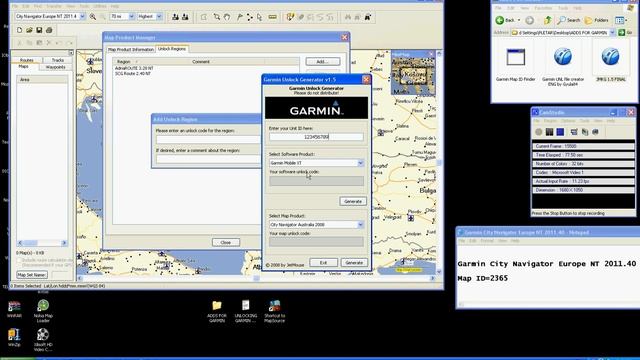
Task: Open the Highest detail level dropdown
Action: [159, 16]
